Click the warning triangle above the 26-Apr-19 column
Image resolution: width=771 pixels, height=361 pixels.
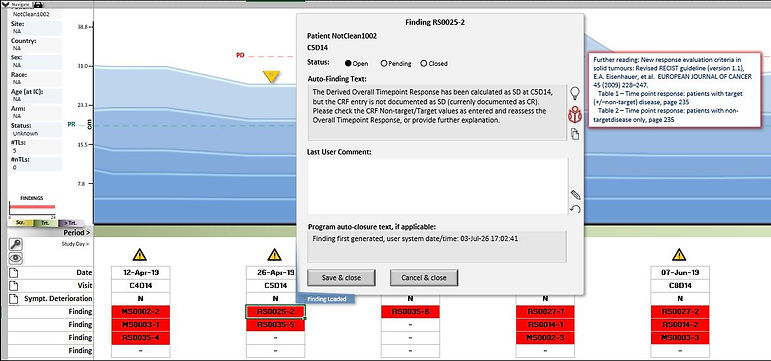coord(274,254)
